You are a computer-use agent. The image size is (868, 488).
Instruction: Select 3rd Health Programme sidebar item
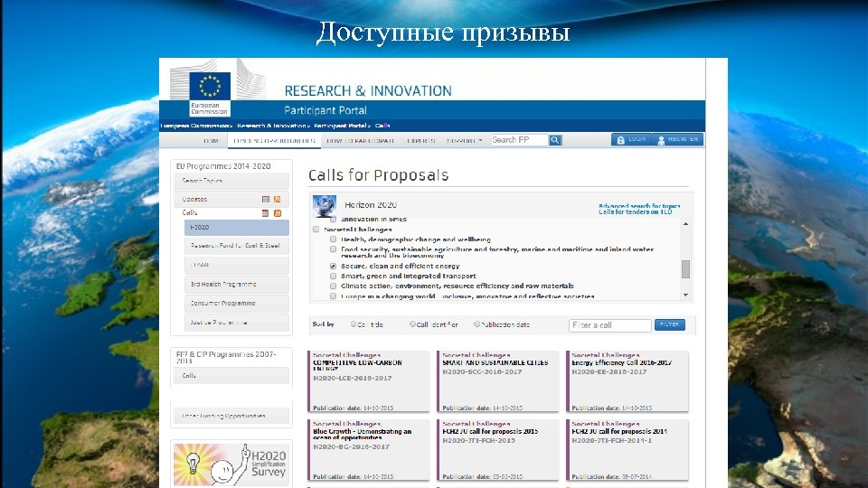[237, 285]
